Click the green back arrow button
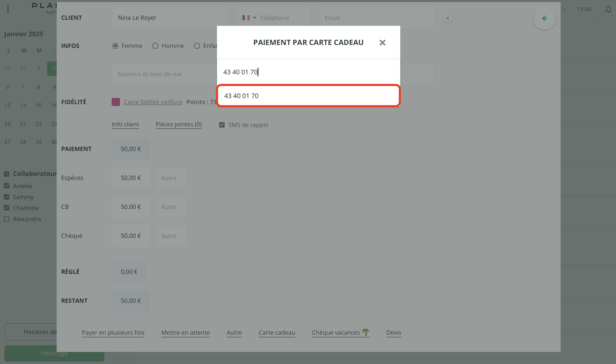Viewport: 616px width, 364px height. [544, 18]
